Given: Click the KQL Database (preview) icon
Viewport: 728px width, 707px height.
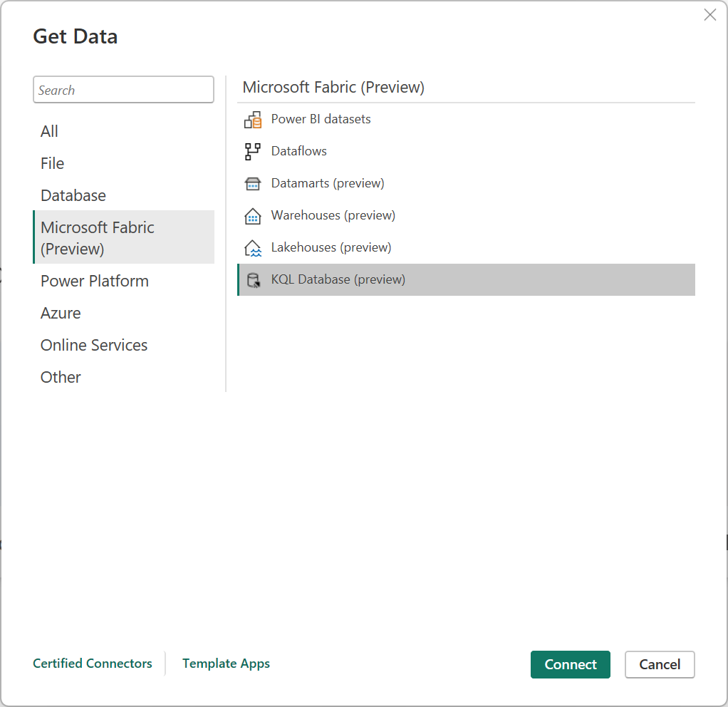Looking at the screenshot, I should coord(255,279).
